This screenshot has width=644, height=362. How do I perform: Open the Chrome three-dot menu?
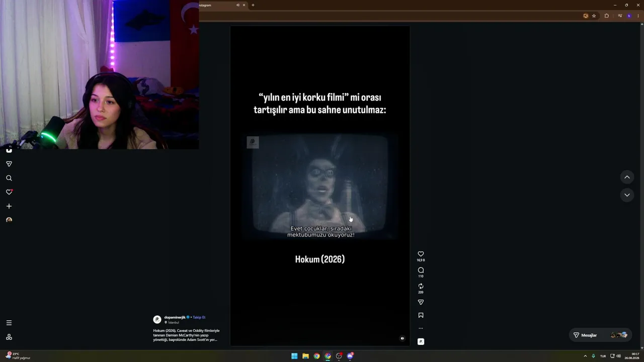pos(638,16)
